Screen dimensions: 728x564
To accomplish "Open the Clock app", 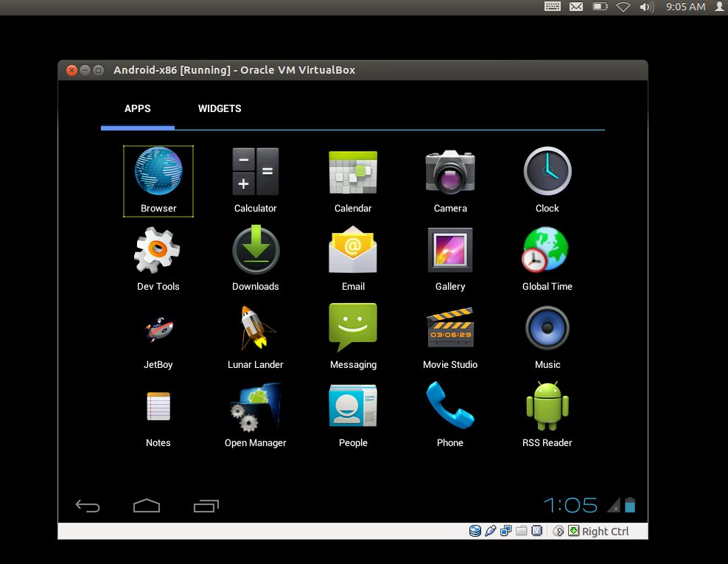I will 547,181.
